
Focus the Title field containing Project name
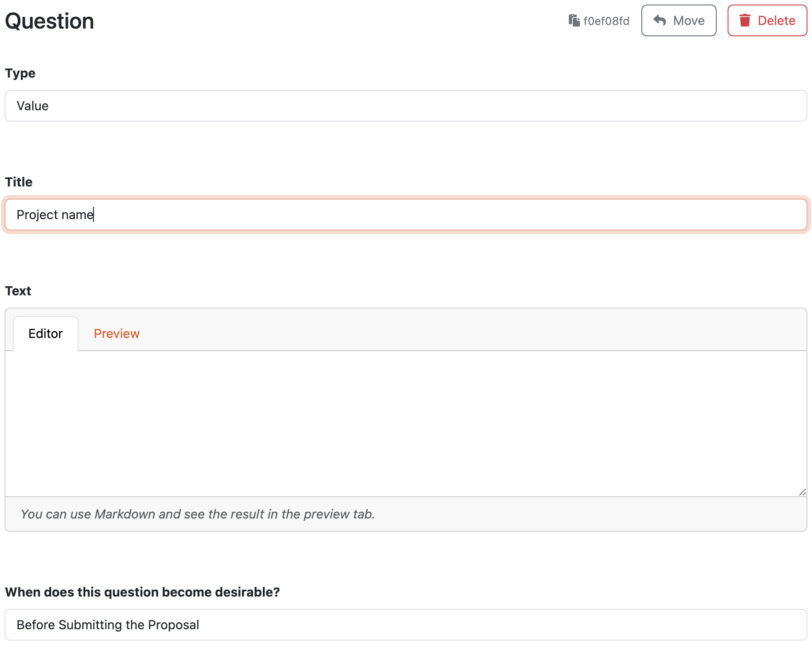(x=406, y=215)
